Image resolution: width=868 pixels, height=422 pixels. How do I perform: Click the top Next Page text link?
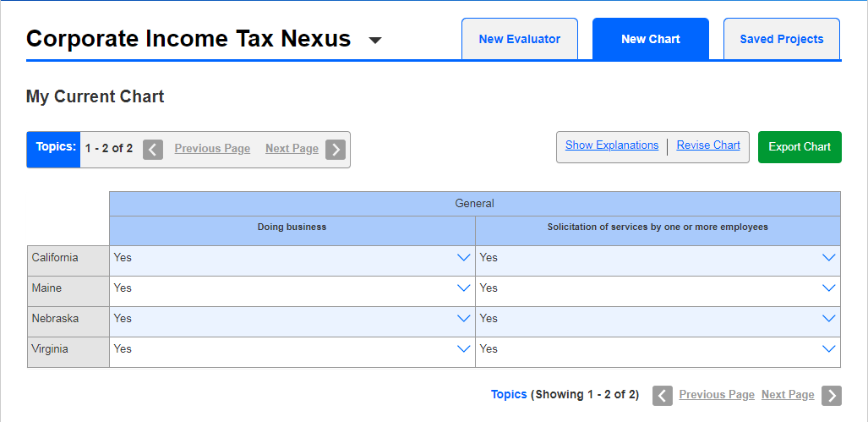(x=292, y=149)
